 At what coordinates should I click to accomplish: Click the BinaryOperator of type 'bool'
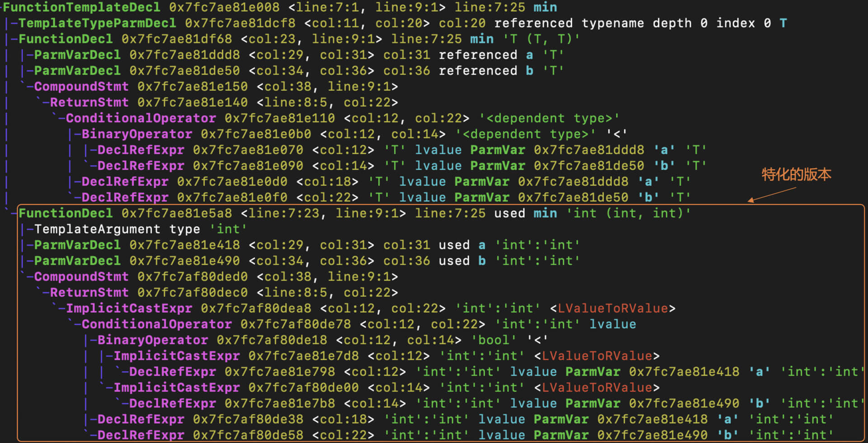click(152, 340)
